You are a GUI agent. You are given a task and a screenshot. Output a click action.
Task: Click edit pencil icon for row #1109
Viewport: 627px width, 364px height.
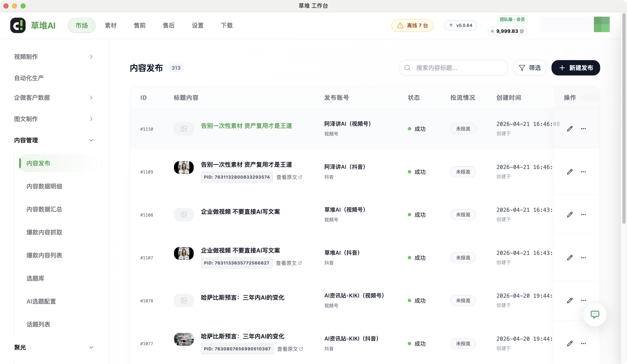click(570, 172)
